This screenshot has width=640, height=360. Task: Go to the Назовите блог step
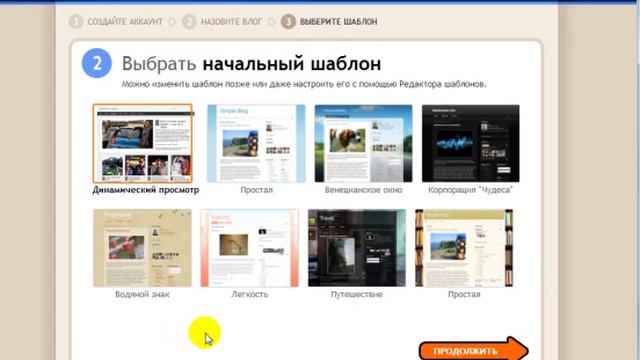click(x=222, y=22)
